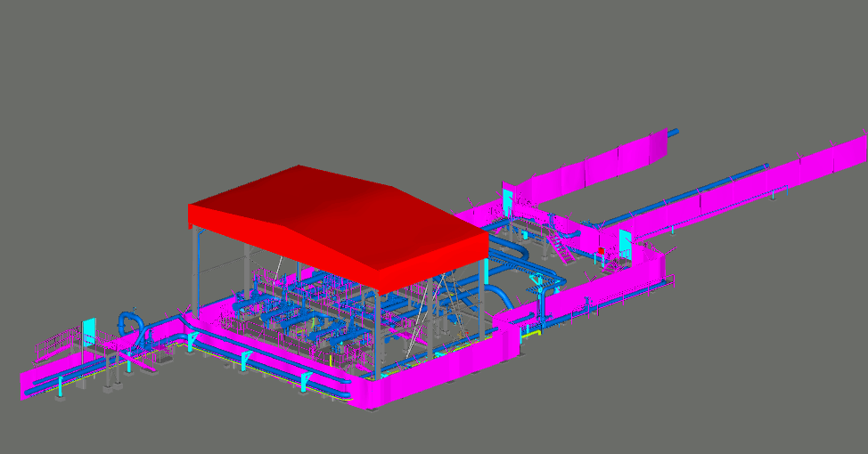Pick the front-left gray column under the canopy
The height and width of the screenshot is (454, 868).
click(x=193, y=267)
